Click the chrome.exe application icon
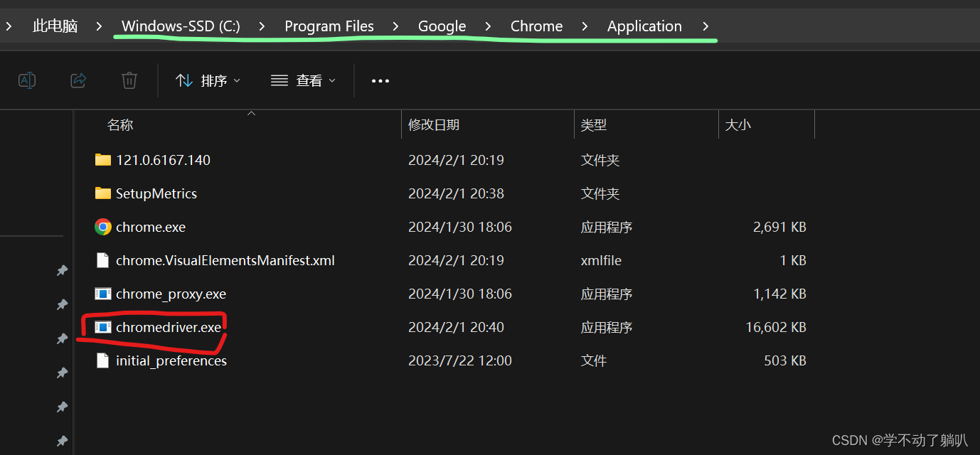The height and width of the screenshot is (455, 980). point(103,227)
